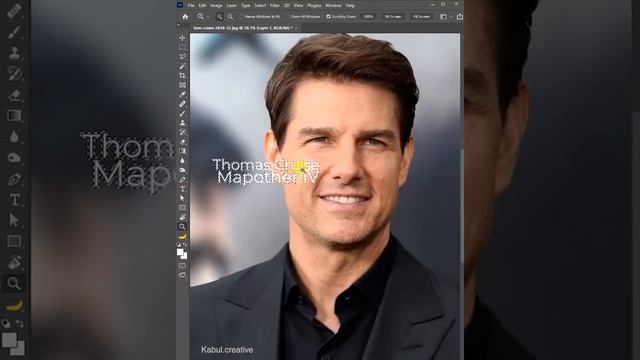Viewport: 640px width, 360px height.
Task: Select the History Brush tool
Action: pos(182,132)
